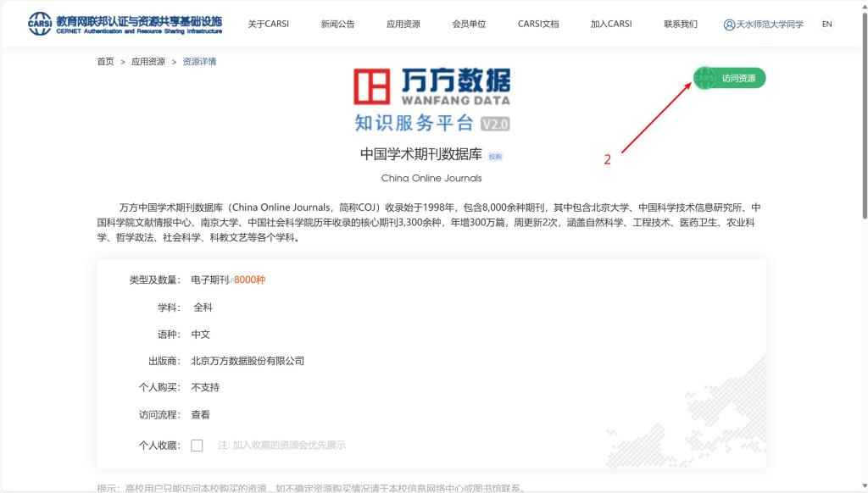Click the publisher name 北京万方数据股份有限公司
The height and width of the screenshot is (493, 868).
point(248,361)
